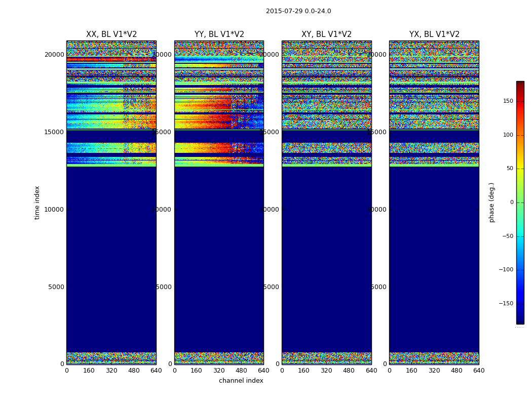Image resolution: width=532 pixels, height=405 pixels.
Task: Click the 'XY, BL V1*V2' subplot title
Action: click(x=326, y=34)
